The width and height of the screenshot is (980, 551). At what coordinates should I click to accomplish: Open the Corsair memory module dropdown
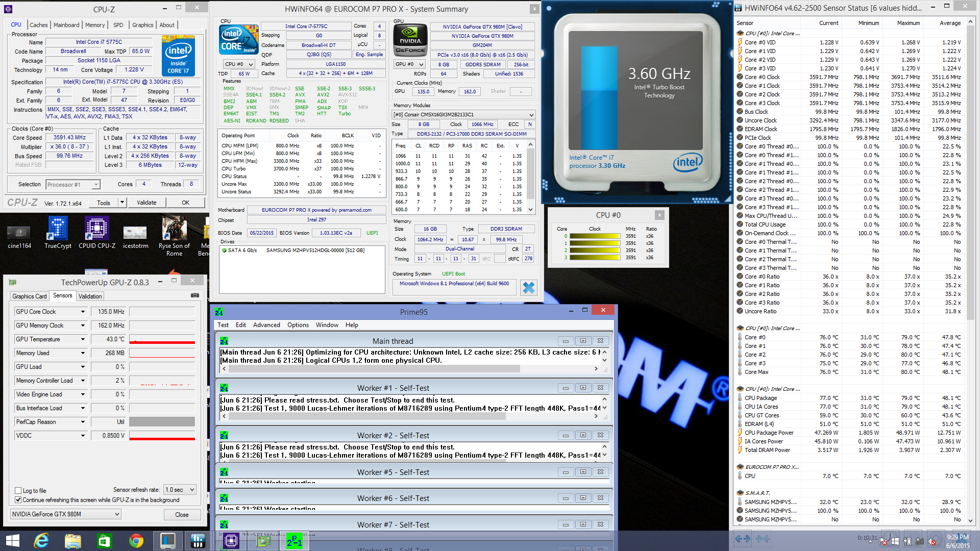(x=463, y=115)
